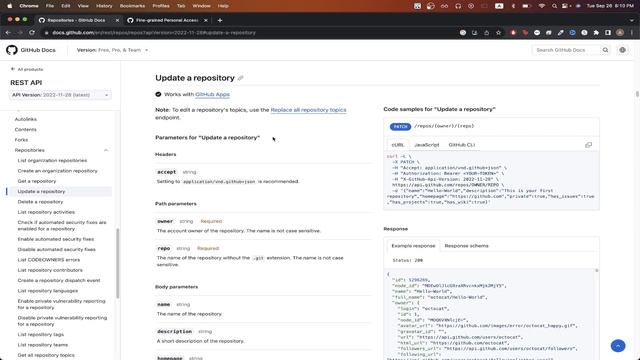This screenshot has width=640, height=360.
Task: Click the link icon beside Update a repository
Action: coord(241,78)
